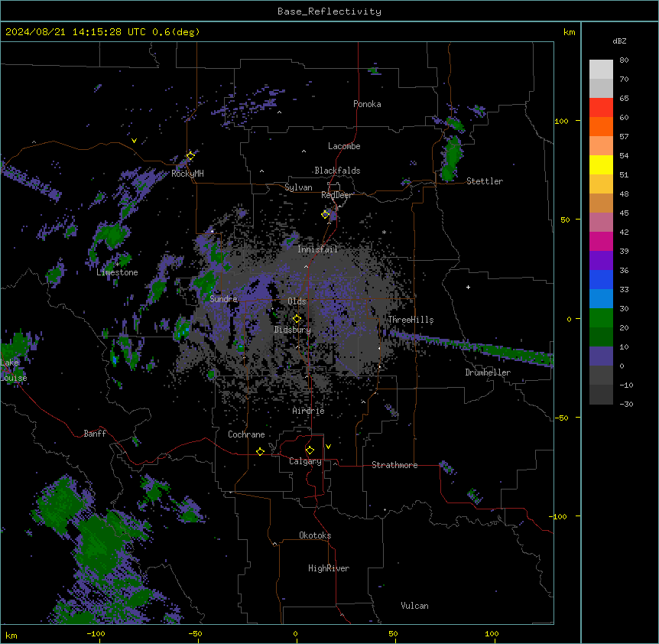Click the yellow V marker east of Calgary
Image resolution: width=659 pixels, height=644 pixels.
point(328,447)
